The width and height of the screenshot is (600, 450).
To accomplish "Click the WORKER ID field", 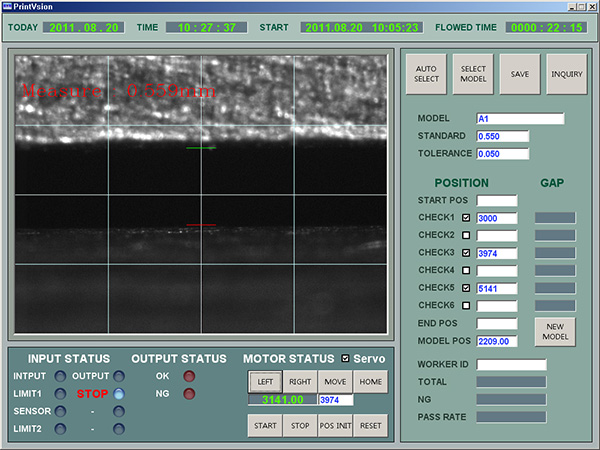I will [511, 364].
